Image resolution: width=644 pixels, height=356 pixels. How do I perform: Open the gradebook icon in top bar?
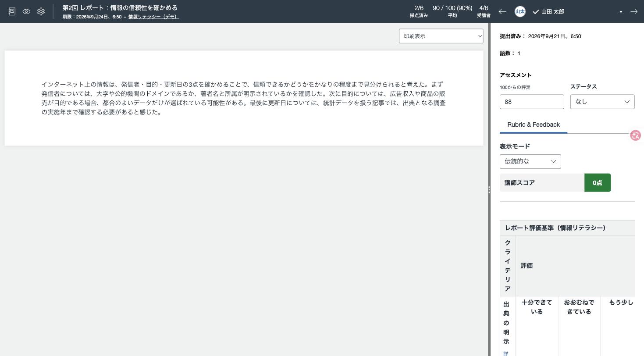click(12, 11)
